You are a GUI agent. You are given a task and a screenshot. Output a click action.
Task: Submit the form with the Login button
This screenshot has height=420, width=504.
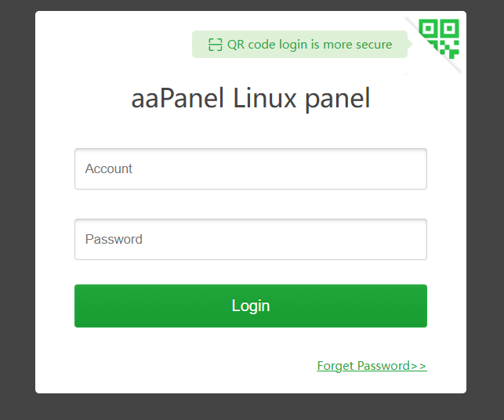click(x=251, y=306)
